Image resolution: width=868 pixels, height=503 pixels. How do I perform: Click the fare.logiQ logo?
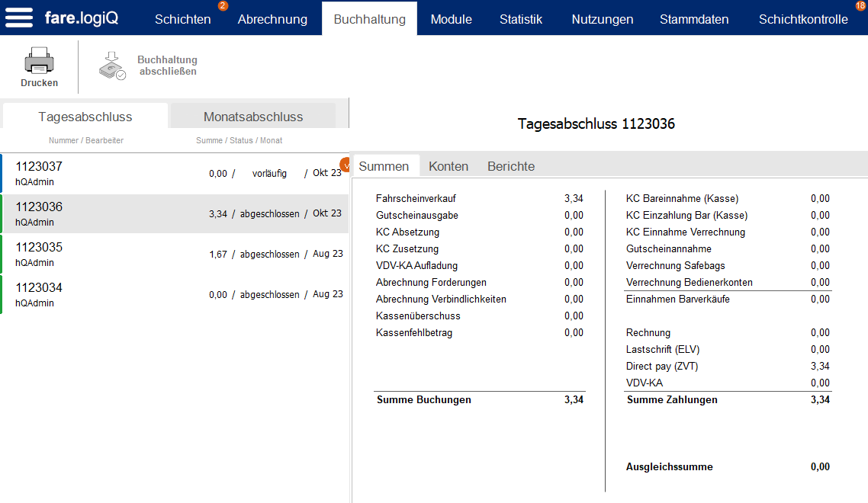[80, 18]
